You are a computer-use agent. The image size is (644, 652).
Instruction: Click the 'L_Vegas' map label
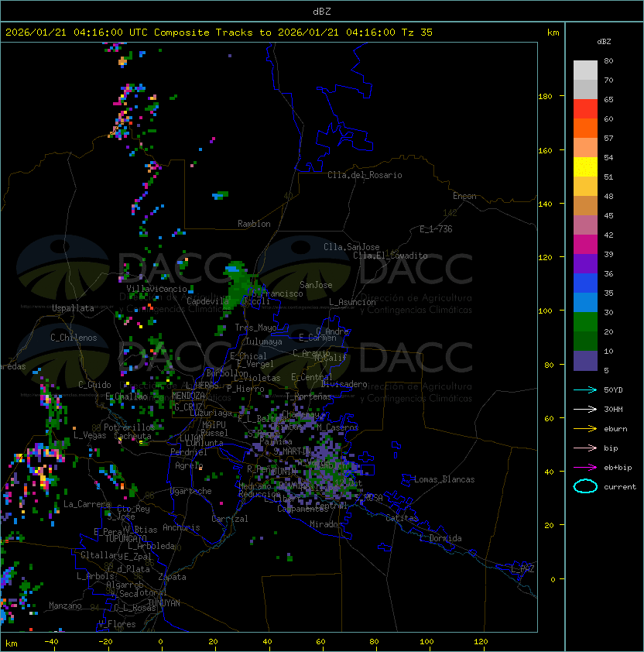[90, 435]
